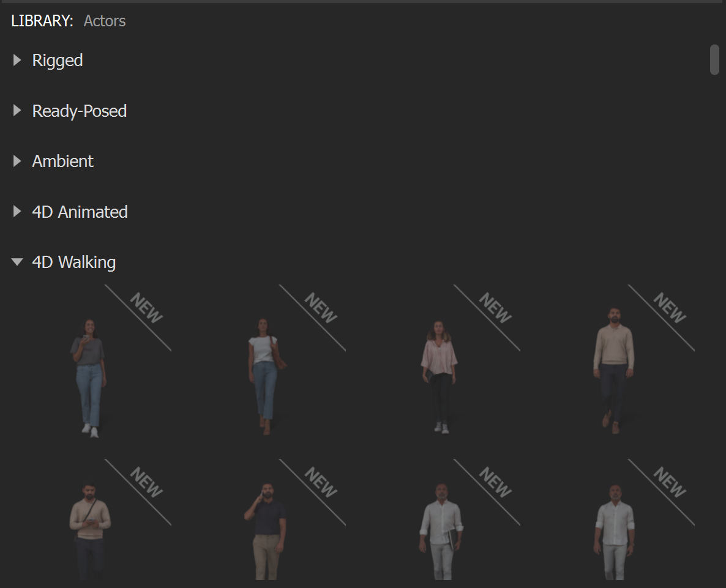Select man with crossbody strap looking at phone
The image size is (726, 588).
pyautogui.click(x=90, y=531)
